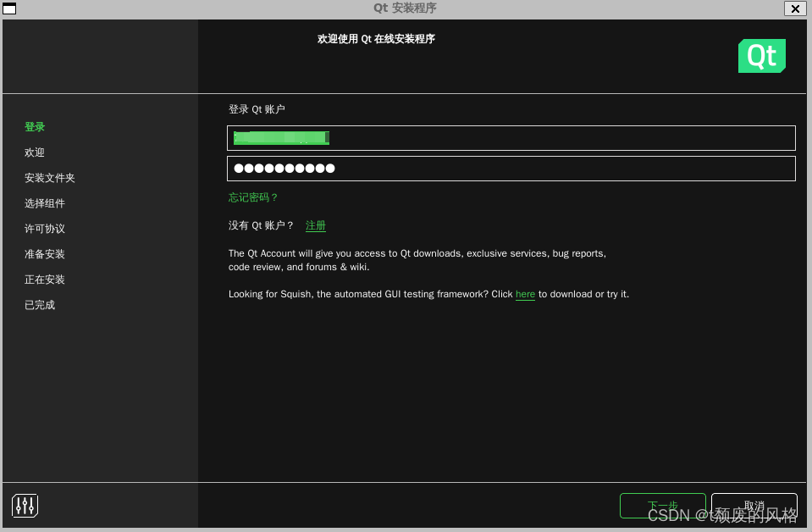The height and width of the screenshot is (532, 812).
Task: Select the 准备安装 step in sidebar
Action: point(45,254)
